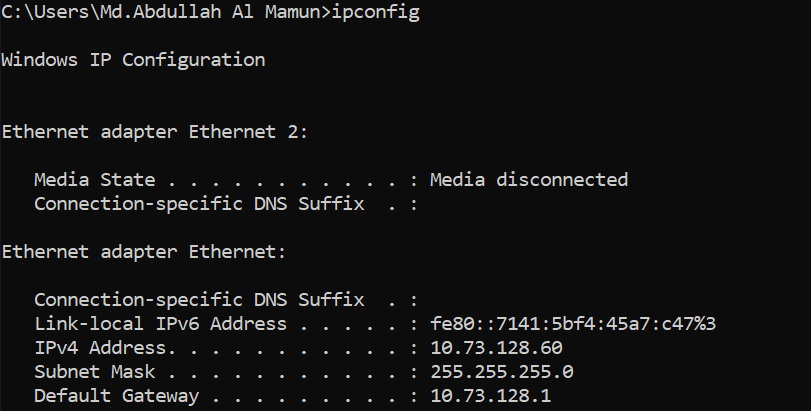Click the 255.255.255.0 subnet value

coord(502,372)
